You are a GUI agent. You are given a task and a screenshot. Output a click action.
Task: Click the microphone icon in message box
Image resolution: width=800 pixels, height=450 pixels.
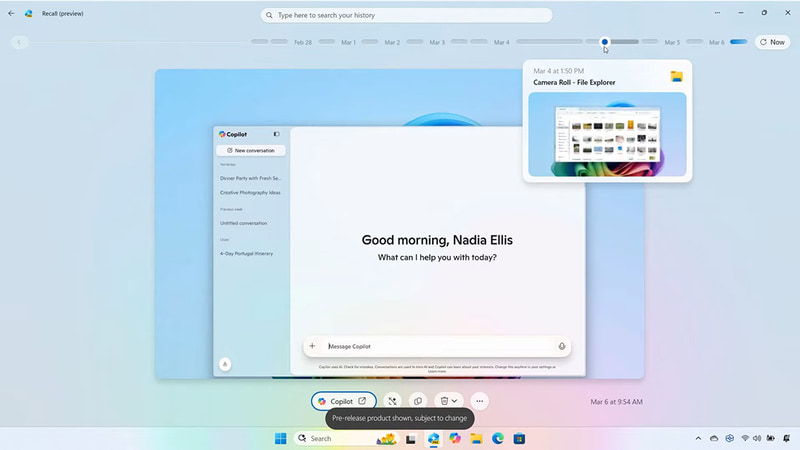562,346
